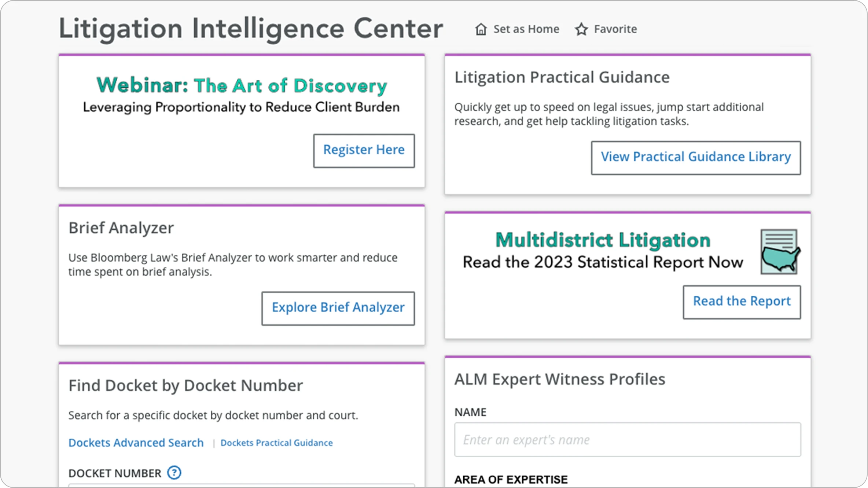Click the star icon next to Favorite
This screenshot has width=868, height=488.
(x=581, y=29)
